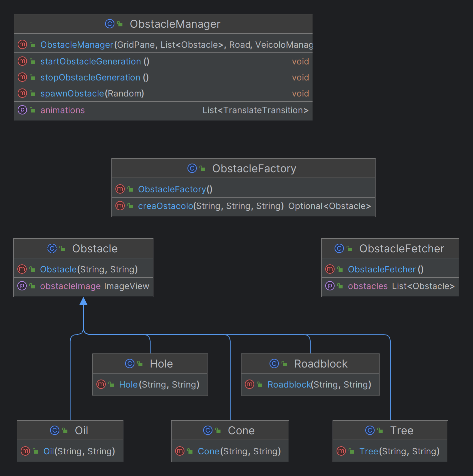Click the List<TranslateTransition> type label
The image size is (473, 476).
(x=256, y=110)
